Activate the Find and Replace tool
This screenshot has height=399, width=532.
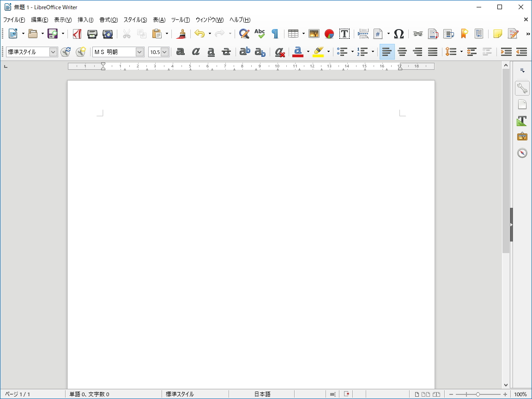(244, 33)
